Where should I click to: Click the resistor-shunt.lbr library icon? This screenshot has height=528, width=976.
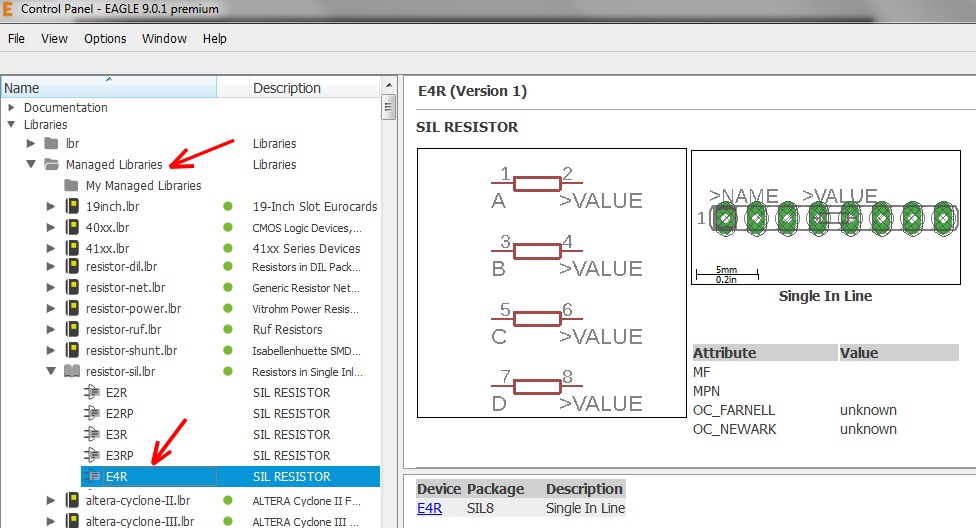[x=72, y=351]
